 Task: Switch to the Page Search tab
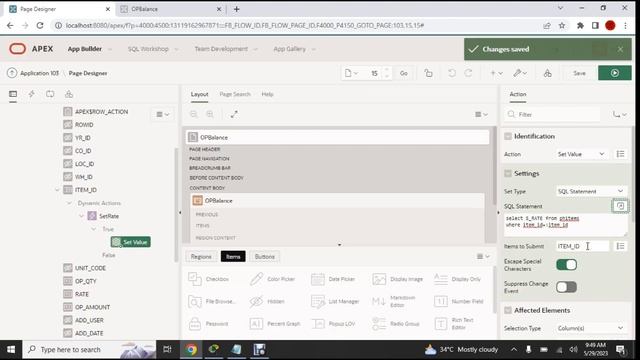pyautogui.click(x=235, y=94)
